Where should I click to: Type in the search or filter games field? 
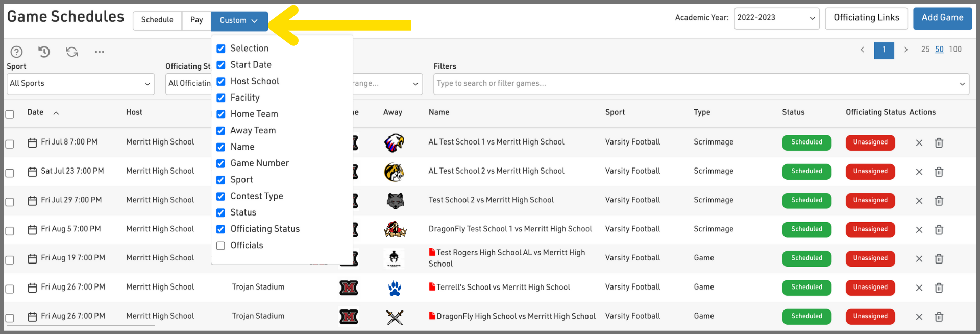(694, 84)
